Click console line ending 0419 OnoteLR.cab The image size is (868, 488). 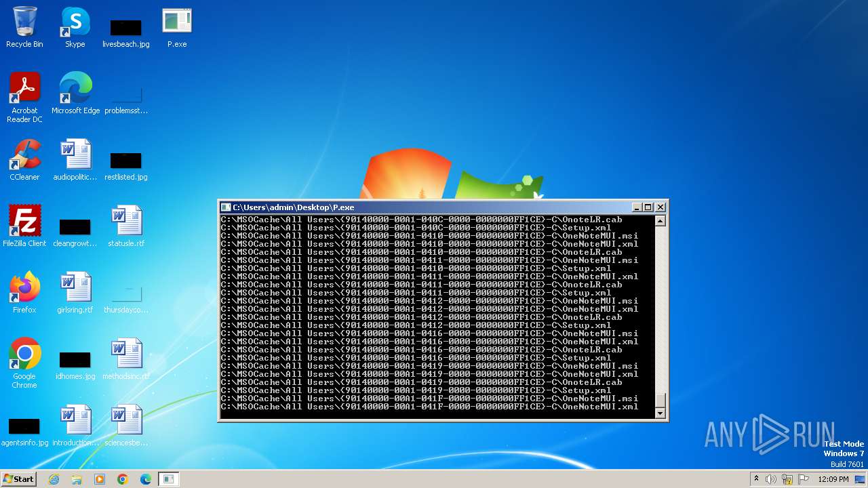click(x=421, y=382)
